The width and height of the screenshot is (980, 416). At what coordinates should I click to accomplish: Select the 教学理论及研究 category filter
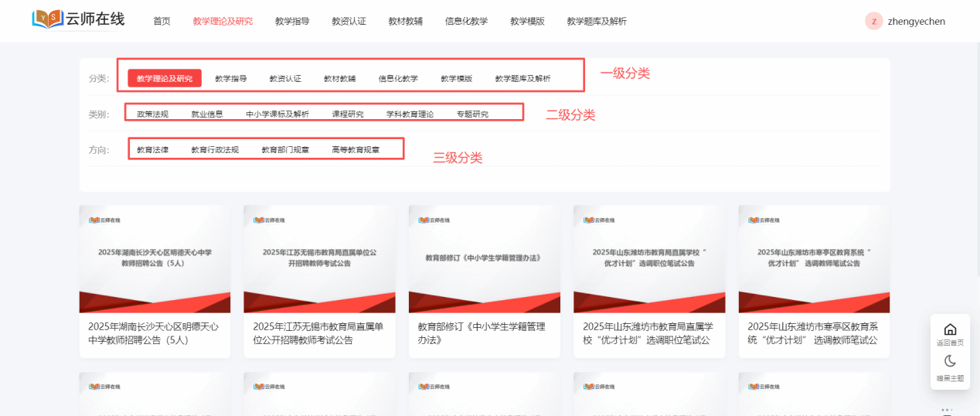pyautogui.click(x=165, y=79)
